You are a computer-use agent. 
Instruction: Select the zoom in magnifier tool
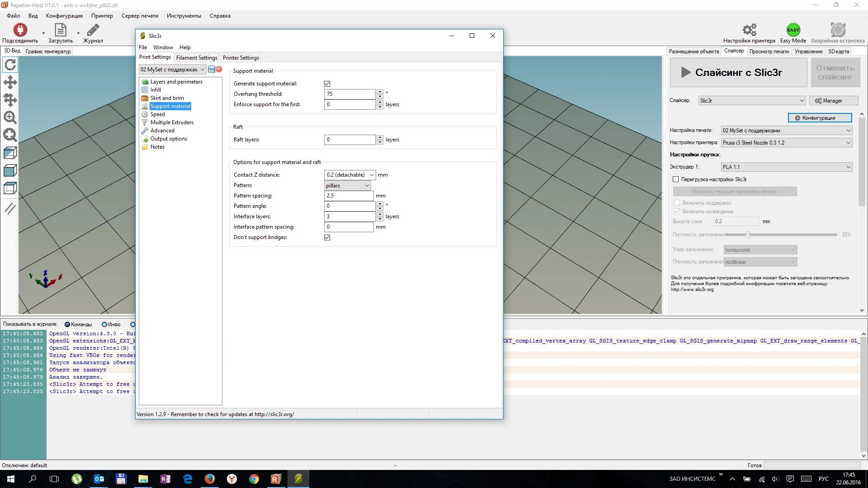[10, 117]
